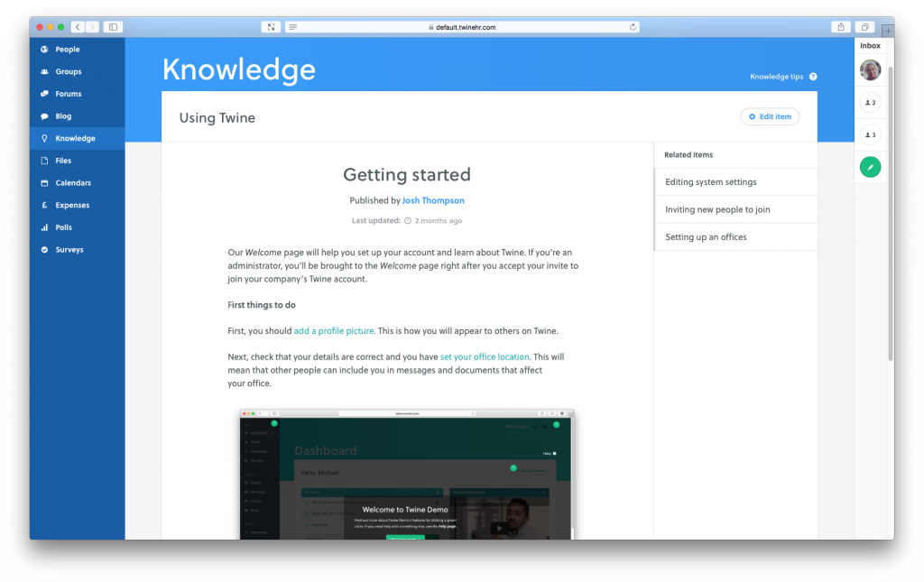Click the Dashboard screenshot image in article
The width and height of the screenshot is (924, 582).
407,475
